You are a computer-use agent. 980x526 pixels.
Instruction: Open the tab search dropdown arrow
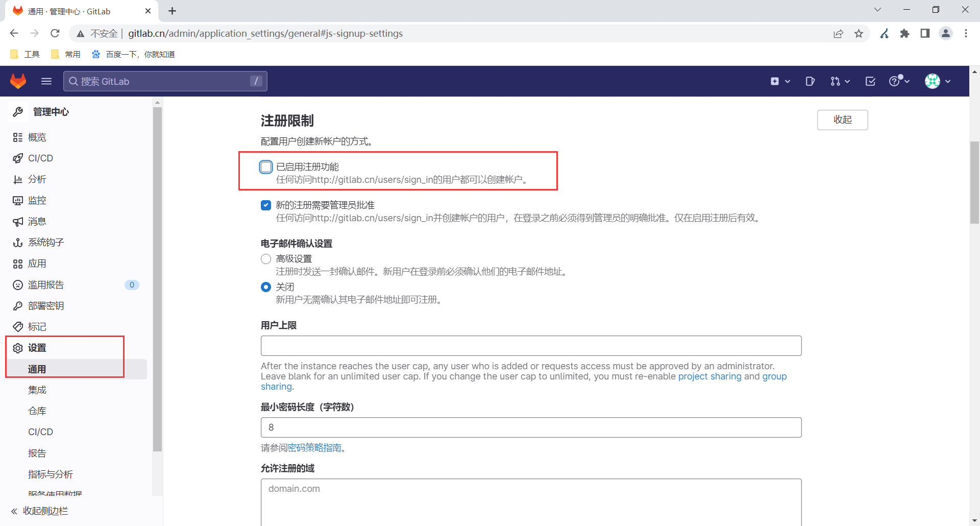click(x=877, y=10)
